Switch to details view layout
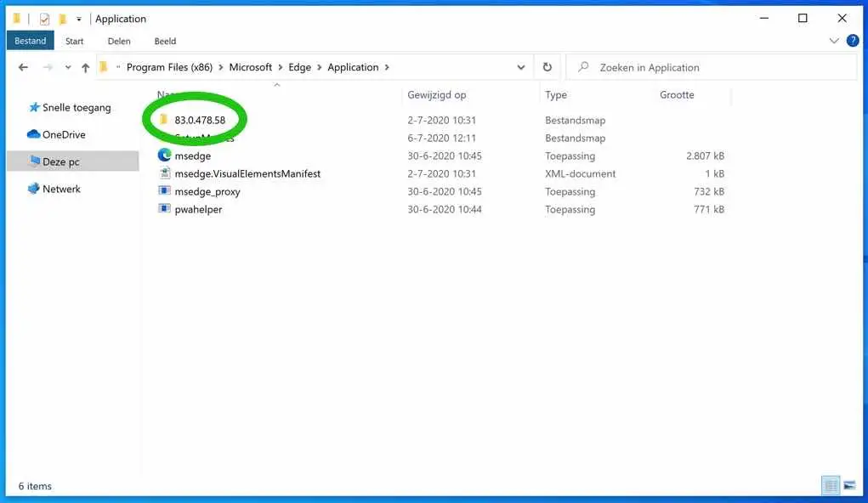The height and width of the screenshot is (503, 868). (831, 486)
